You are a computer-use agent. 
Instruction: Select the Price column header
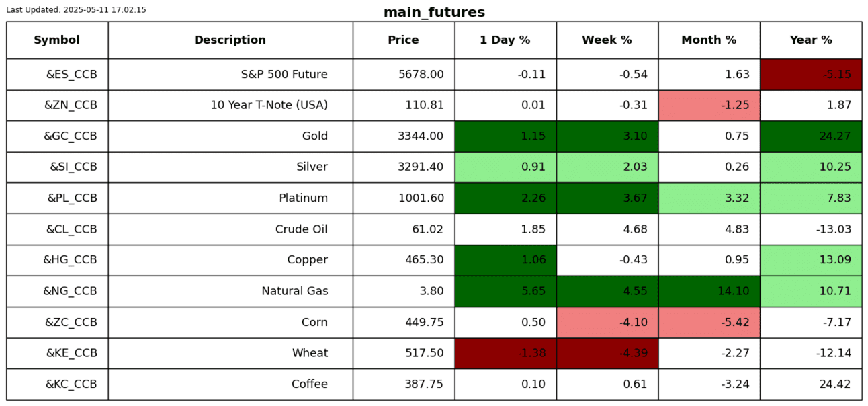[403, 40]
